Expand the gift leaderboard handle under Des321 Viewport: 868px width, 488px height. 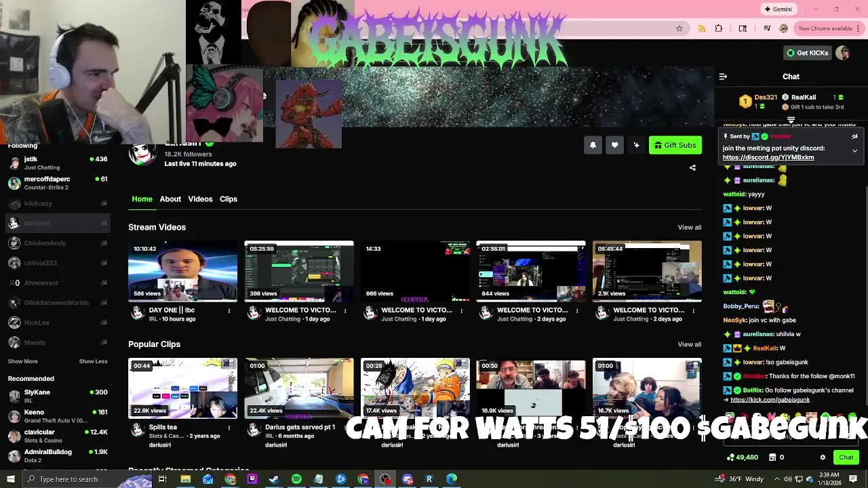(x=791, y=120)
